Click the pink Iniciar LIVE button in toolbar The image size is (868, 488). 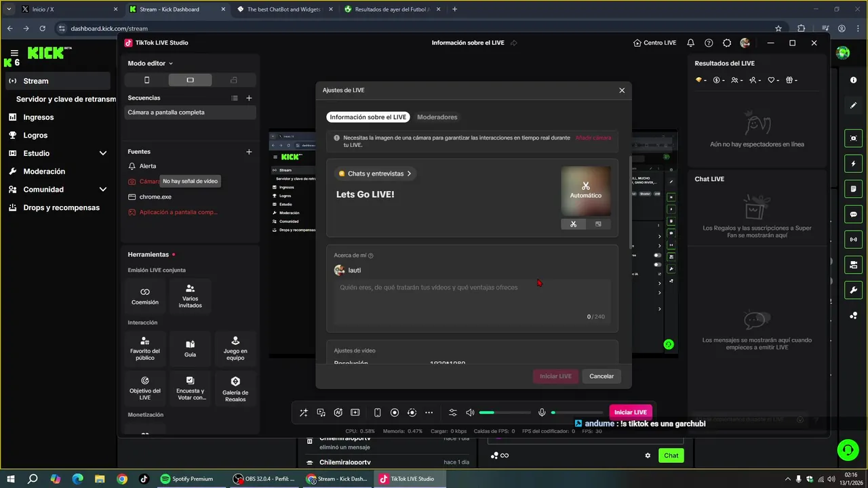[x=631, y=412]
